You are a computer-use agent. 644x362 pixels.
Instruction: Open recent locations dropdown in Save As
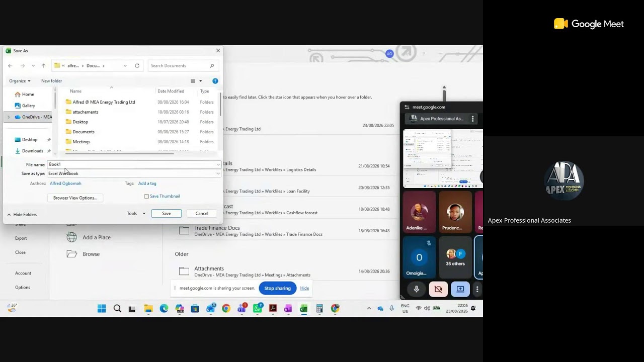(x=33, y=66)
